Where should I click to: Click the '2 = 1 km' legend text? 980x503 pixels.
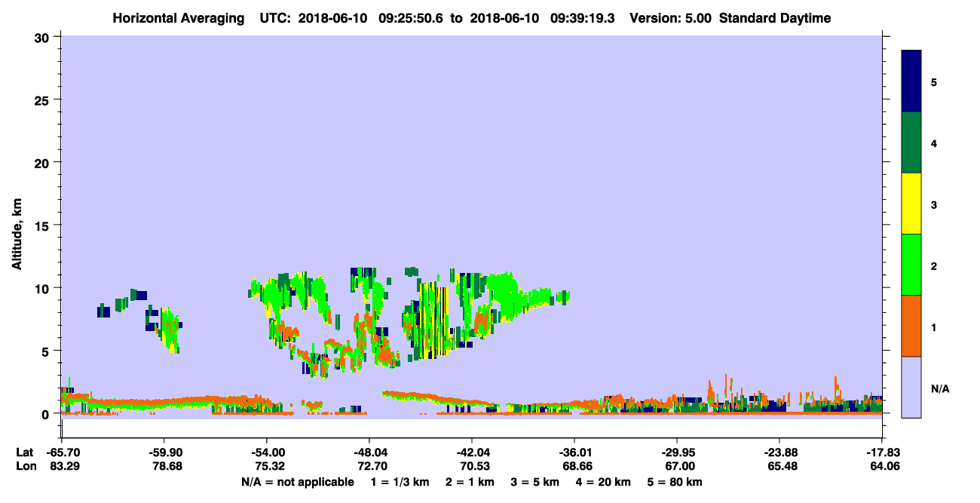click(x=470, y=482)
